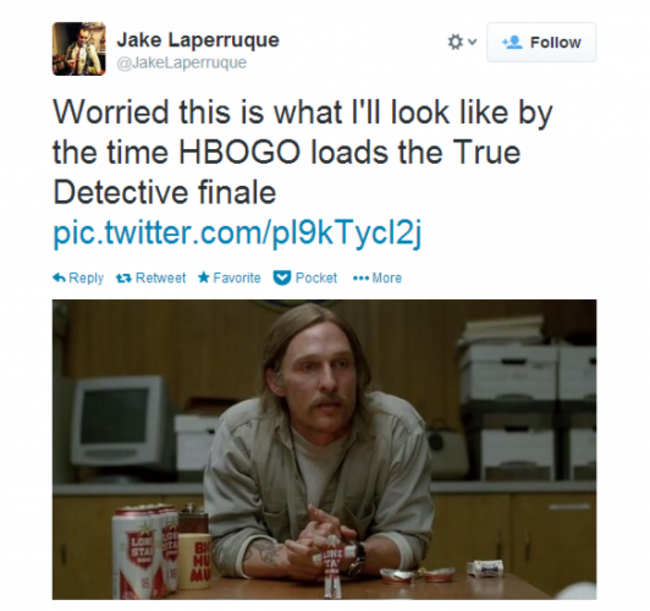Image resolution: width=650 pixels, height=611 pixels.
Task: Click the add-person icon in Follow
Action: point(512,42)
